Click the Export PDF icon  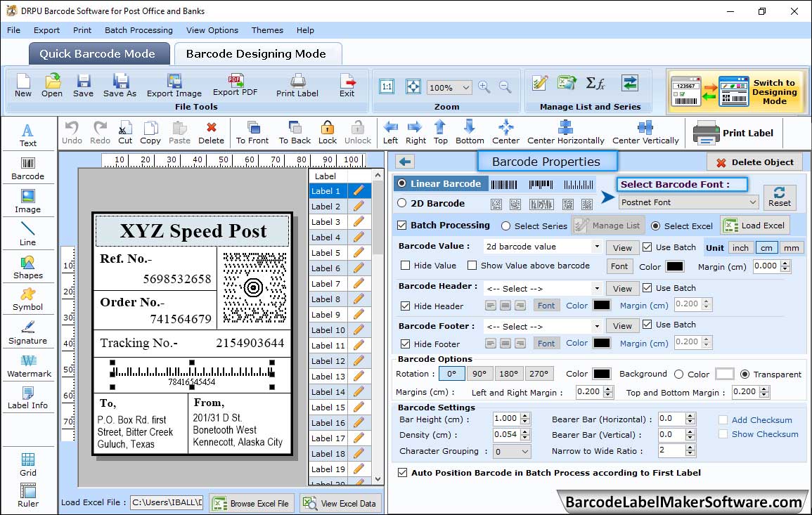(235, 84)
